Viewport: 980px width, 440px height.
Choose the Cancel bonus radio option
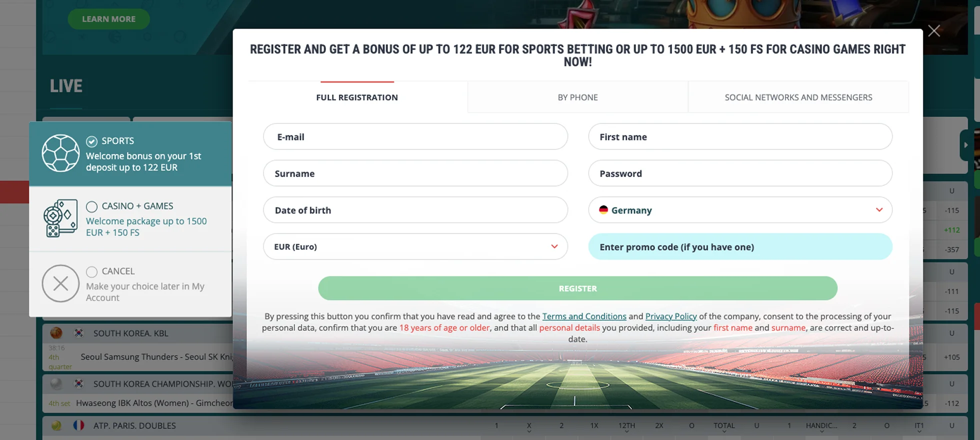click(91, 271)
